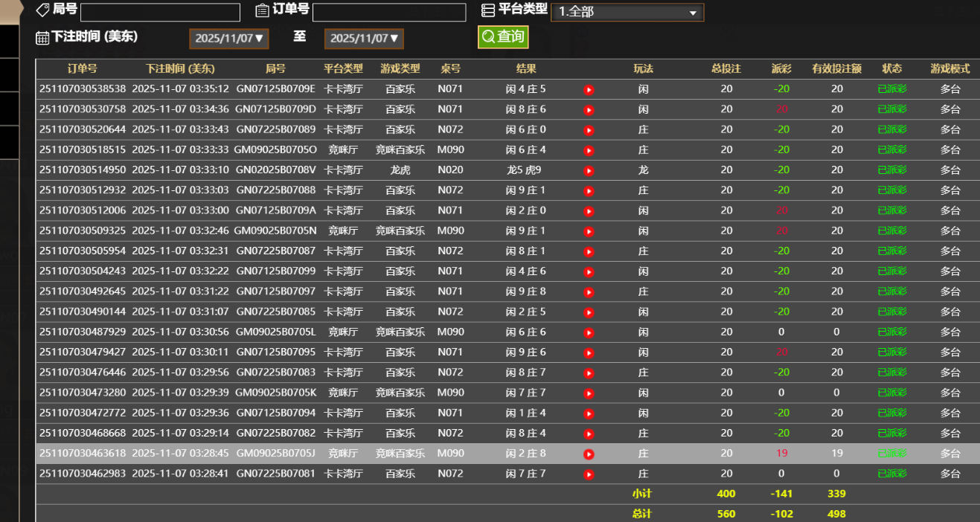980x522 pixels.
Task: Click the magnifier icon inside the 查询 button
Action: point(487,35)
